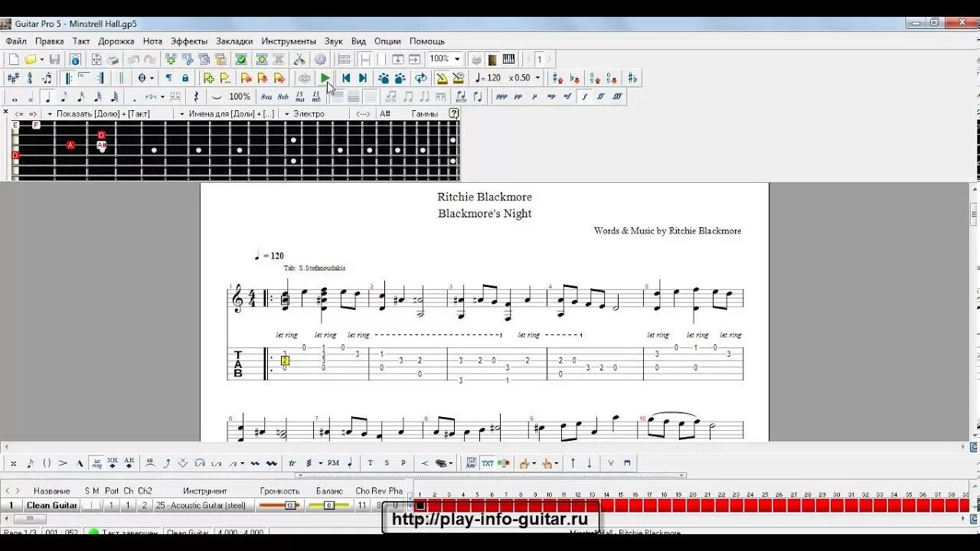Apply the dead note X effect

[14, 463]
